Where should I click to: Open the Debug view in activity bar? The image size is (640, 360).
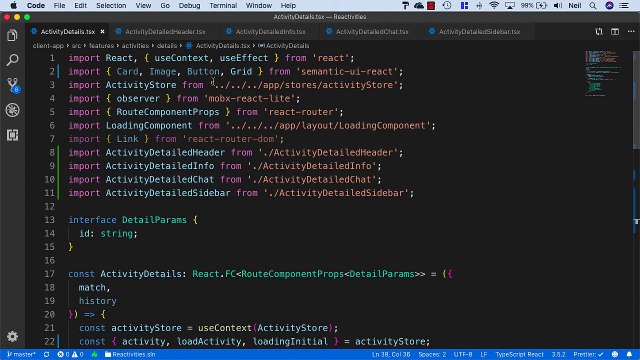[x=12, y=110]
